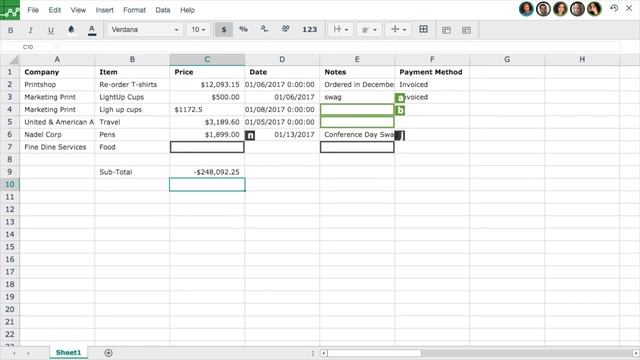Screen dimensions: 640x360
Task: Open the File menu
Action: 33,10
